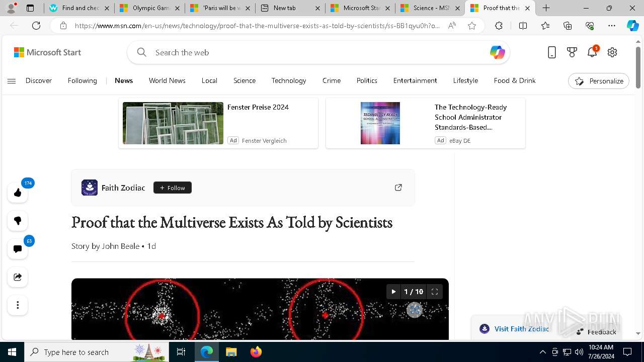
Task: Open the Favorites list icon
Action: coord(545,26)
